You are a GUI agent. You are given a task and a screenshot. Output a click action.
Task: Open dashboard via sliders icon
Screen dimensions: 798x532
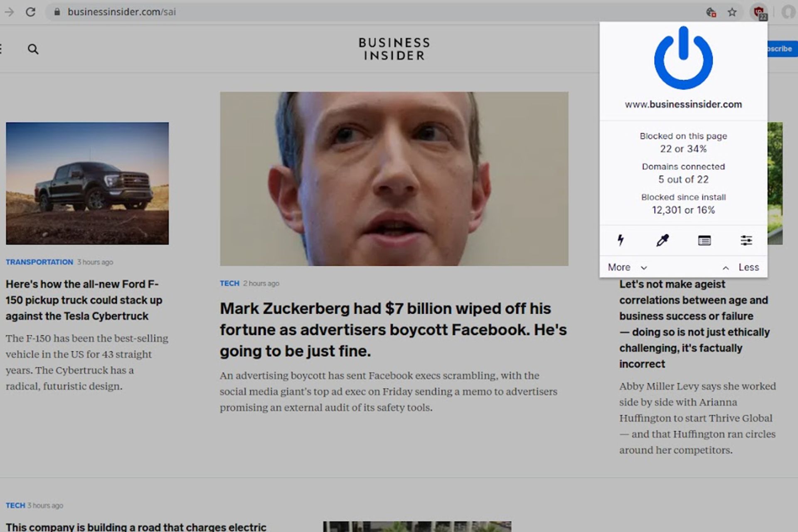746,240
